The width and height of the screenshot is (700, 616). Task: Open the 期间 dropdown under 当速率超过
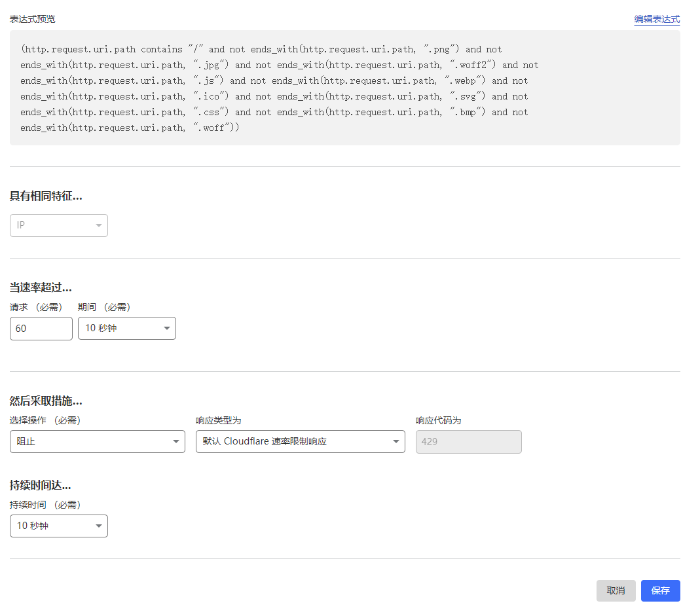[126, 329]
